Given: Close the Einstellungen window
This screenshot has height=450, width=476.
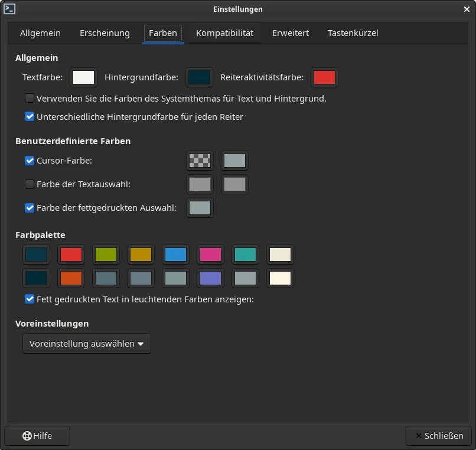Looking at the screenshot, I should coord(467,9).
